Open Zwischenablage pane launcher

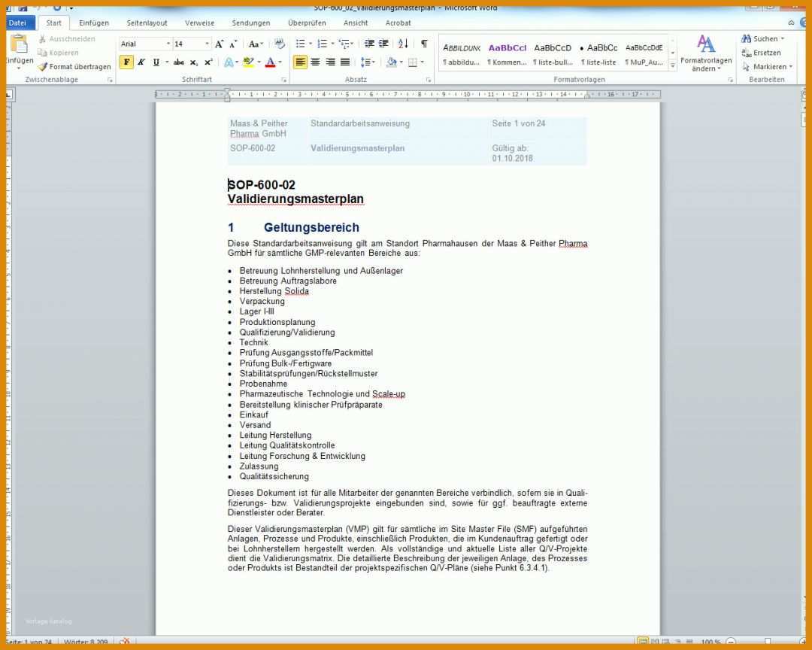(110, 80)
